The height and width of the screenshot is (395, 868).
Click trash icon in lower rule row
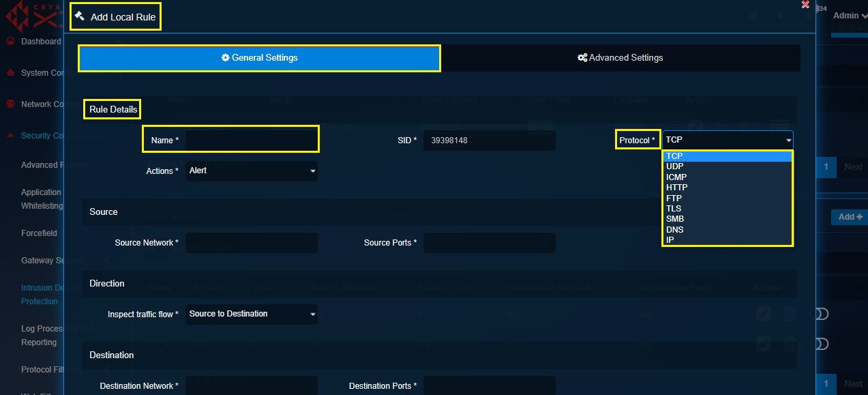click(790, 343)
